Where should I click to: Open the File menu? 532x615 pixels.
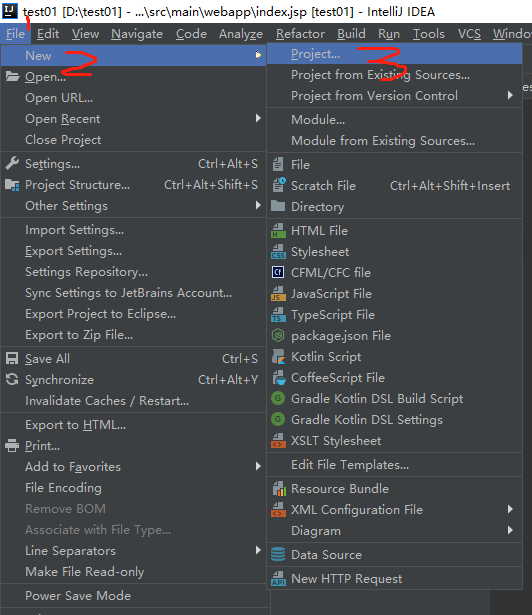point(16,34)
